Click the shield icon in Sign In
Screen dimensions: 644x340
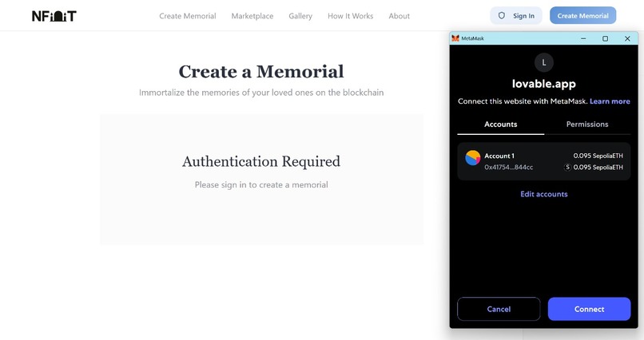click(x=502, y=16)
